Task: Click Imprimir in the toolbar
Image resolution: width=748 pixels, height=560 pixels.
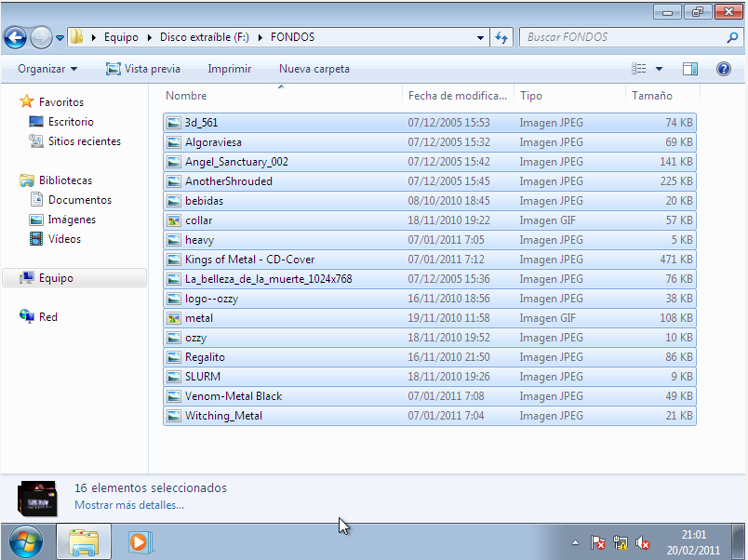Action: (230, 69)
